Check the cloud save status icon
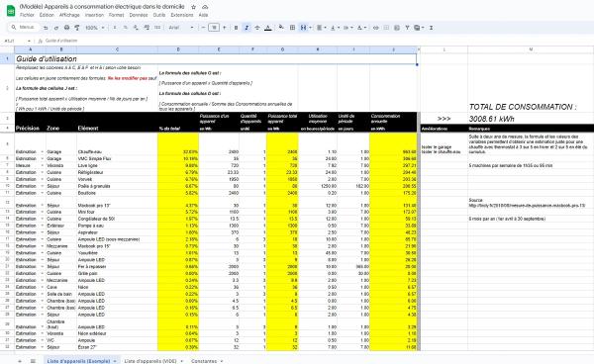 (205, 7)
